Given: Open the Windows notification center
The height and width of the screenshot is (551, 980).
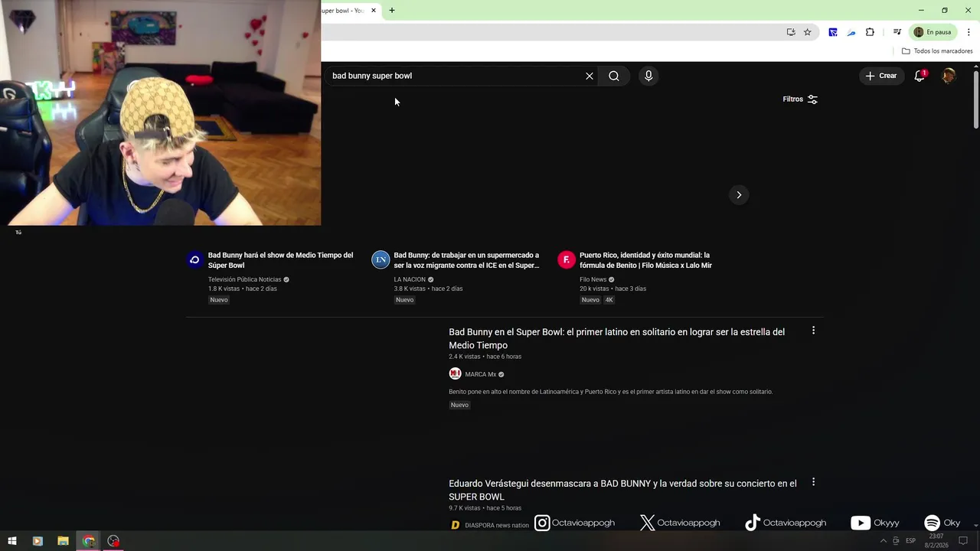Looking at the screenshot, I should click(964, 541).
